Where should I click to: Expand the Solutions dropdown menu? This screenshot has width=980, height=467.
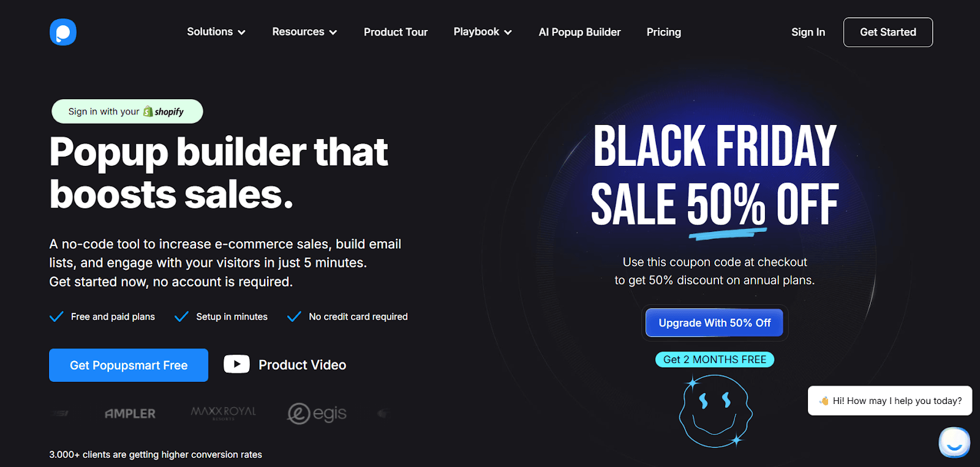216,32
